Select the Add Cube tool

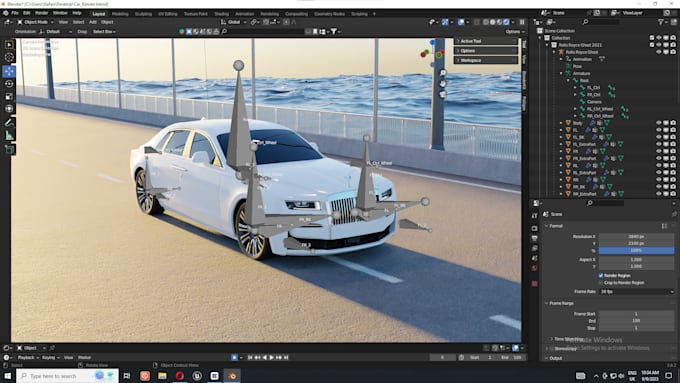(9, 150)
